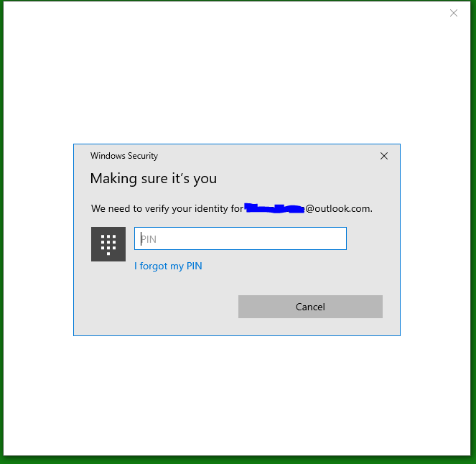476x464 pixels.
Task: Close the outer white window
Action: tap(454, 13)
